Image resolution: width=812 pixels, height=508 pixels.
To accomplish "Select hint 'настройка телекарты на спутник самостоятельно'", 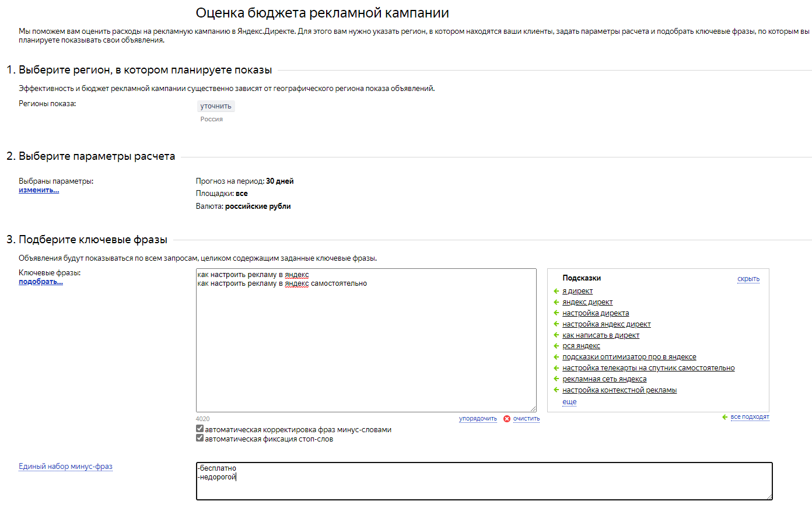I will tap(649, 368).
